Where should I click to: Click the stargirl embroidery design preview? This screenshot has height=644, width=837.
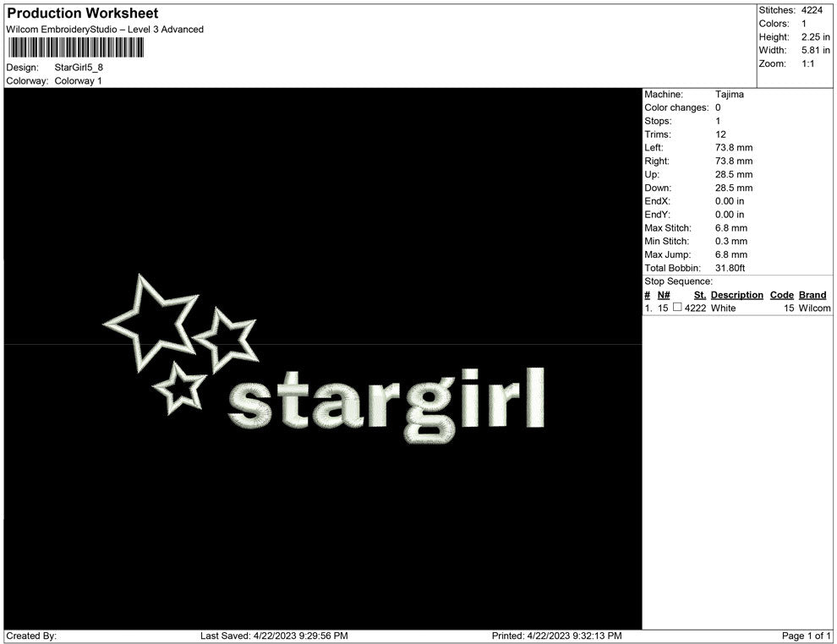click(324, 359)
